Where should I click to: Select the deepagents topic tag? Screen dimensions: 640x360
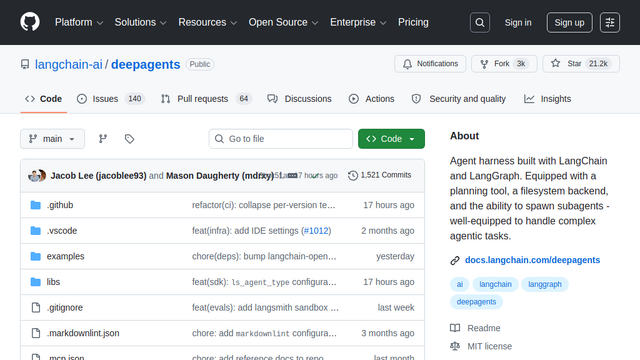(x=476, y=302)
